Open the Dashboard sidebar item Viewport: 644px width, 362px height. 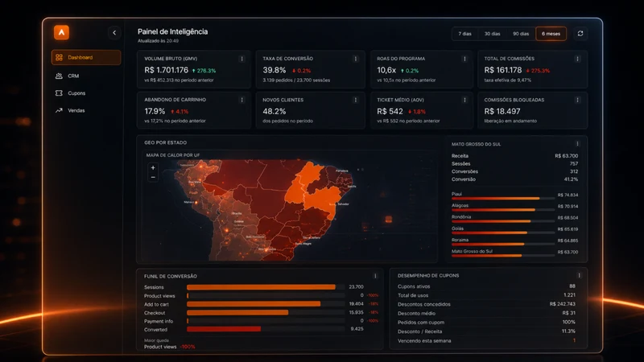click(86, 57)
